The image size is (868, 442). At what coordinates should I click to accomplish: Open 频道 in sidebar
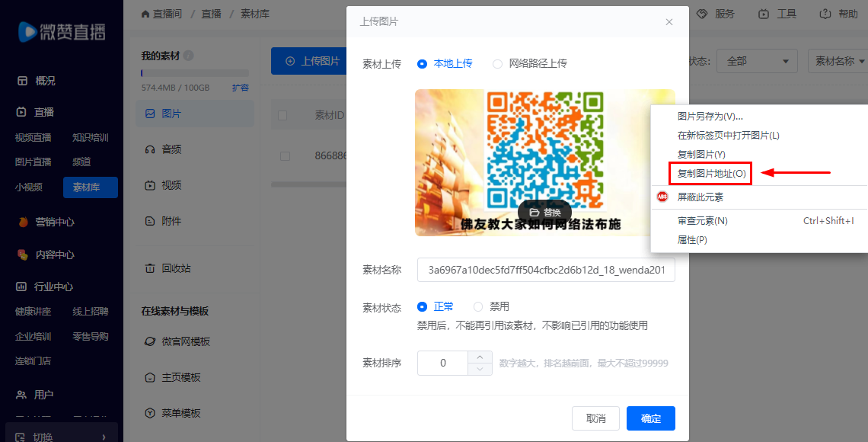pos(81,162)
